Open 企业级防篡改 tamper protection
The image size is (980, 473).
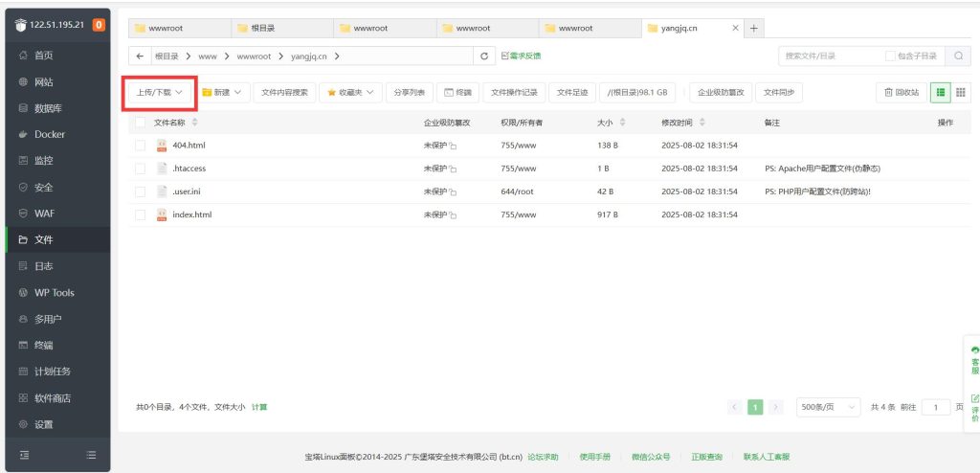(x=721, y=93)
